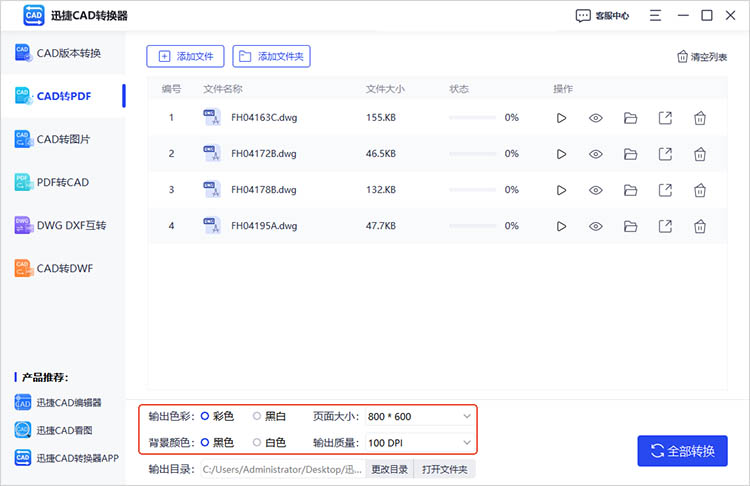Open the 页面大小 800 * 600 dropdown
The image size is (750, 486).
point(419,417)
